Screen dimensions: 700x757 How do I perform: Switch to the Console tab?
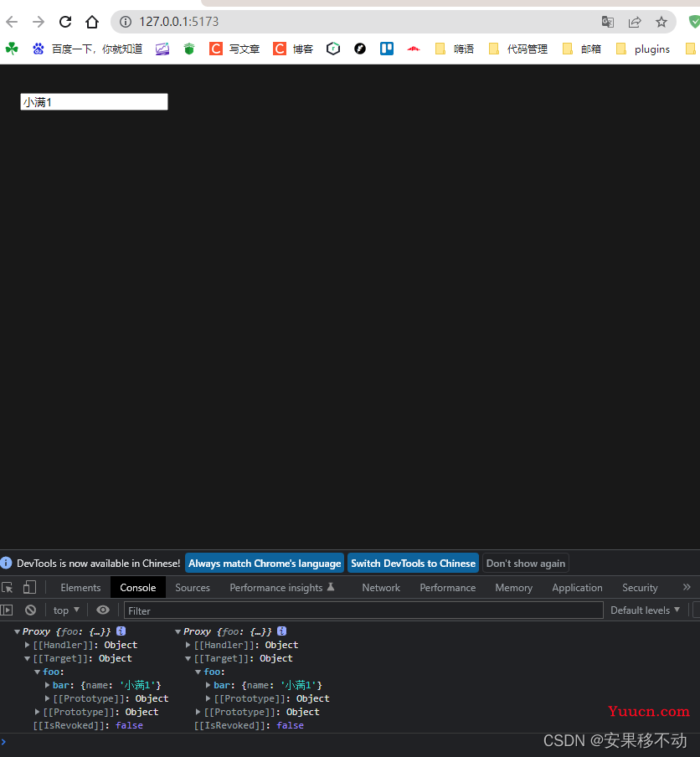tap(138, 588)
